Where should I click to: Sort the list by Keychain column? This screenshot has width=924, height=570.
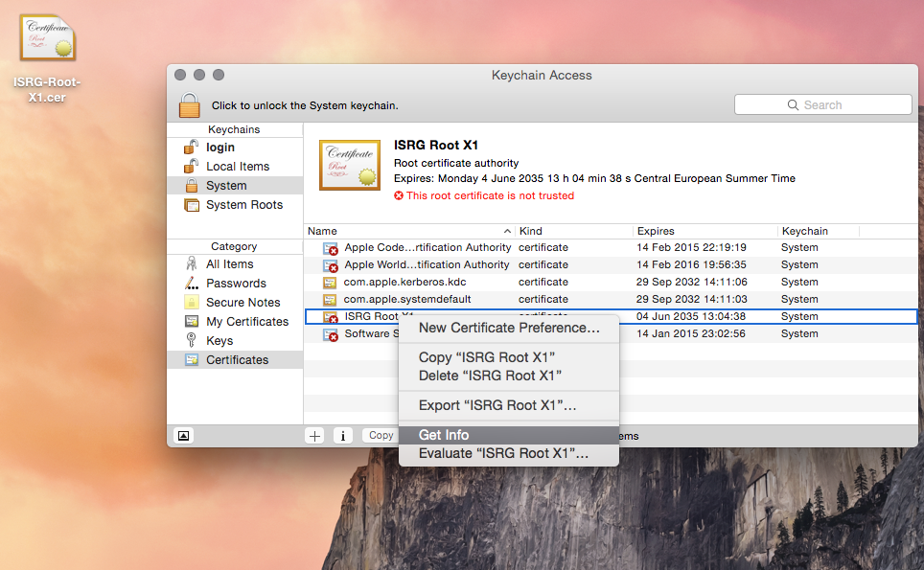pos(819,231)
